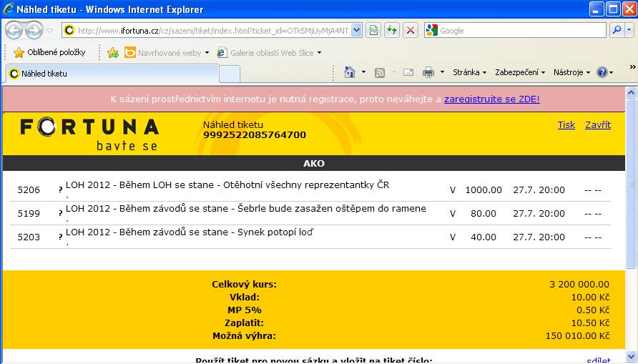Open Galerie oblastí Web Slice
The image size is (638, 364).
pyautogui.click(x=269, y=52)
